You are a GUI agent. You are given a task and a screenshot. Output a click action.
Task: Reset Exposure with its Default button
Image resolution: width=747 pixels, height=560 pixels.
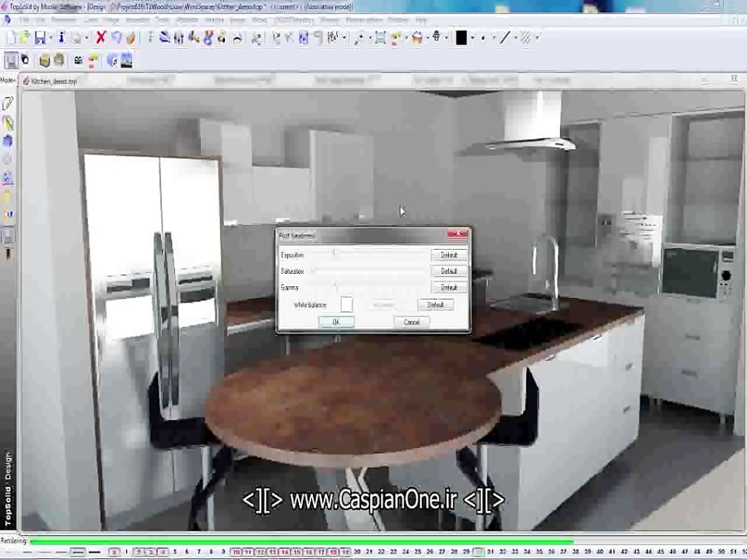coord(449,256)
